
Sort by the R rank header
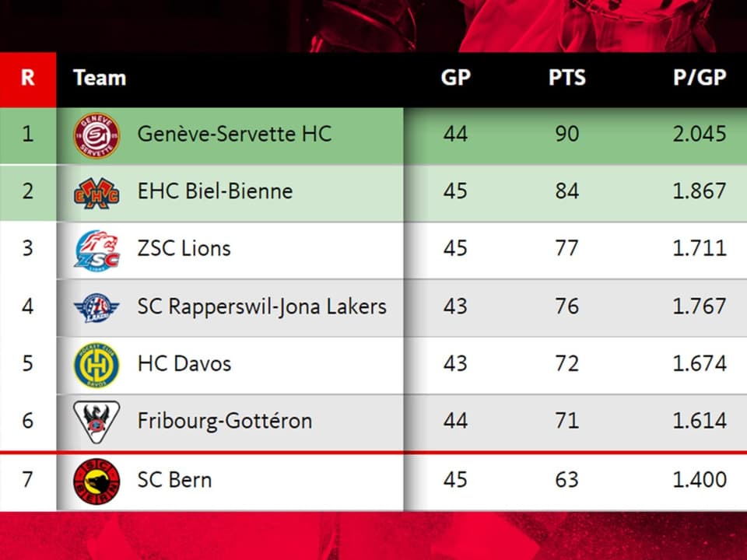pos(28,78)
